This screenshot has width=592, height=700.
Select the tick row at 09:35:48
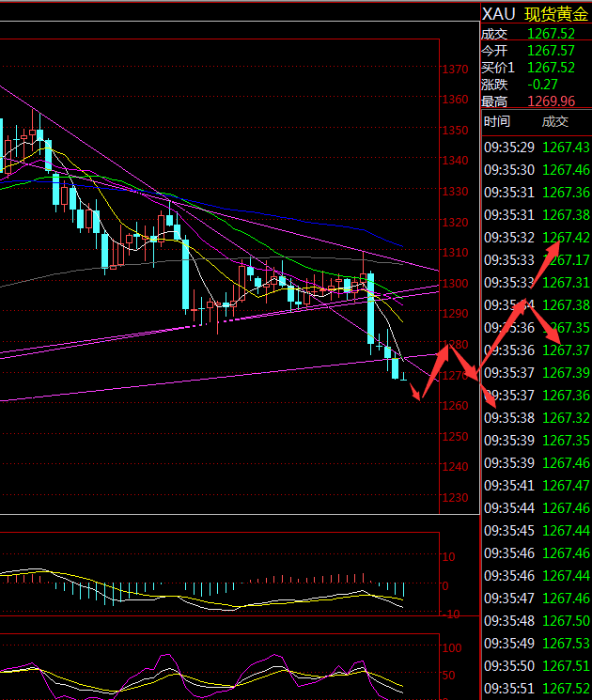pos(537,620)
